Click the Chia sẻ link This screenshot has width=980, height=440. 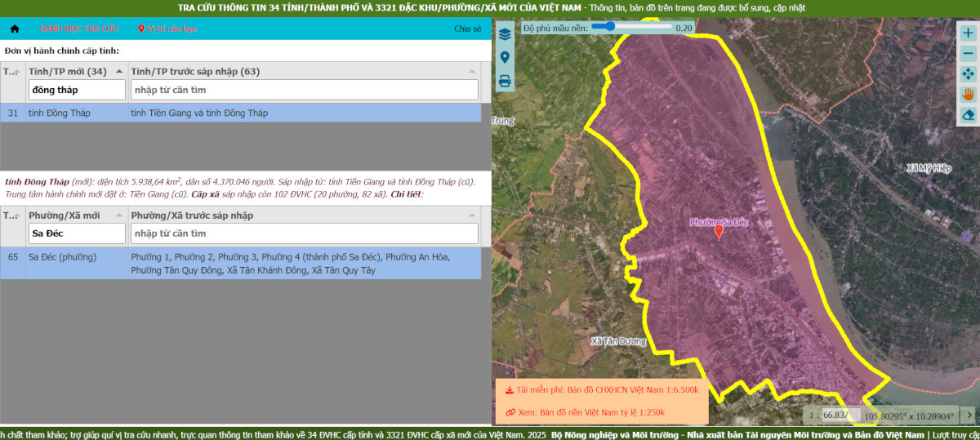(x=467, y=29)
